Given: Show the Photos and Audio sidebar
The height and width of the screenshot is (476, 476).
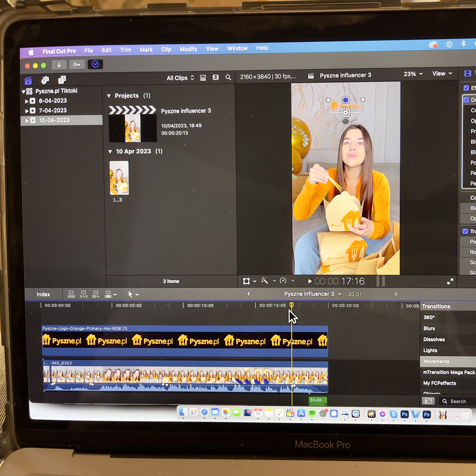Looking at the screenshot, I should pos(45,80).
